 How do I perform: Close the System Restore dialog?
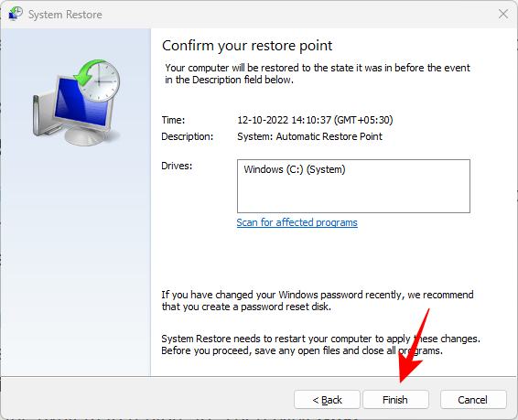[x=503, y=14]
